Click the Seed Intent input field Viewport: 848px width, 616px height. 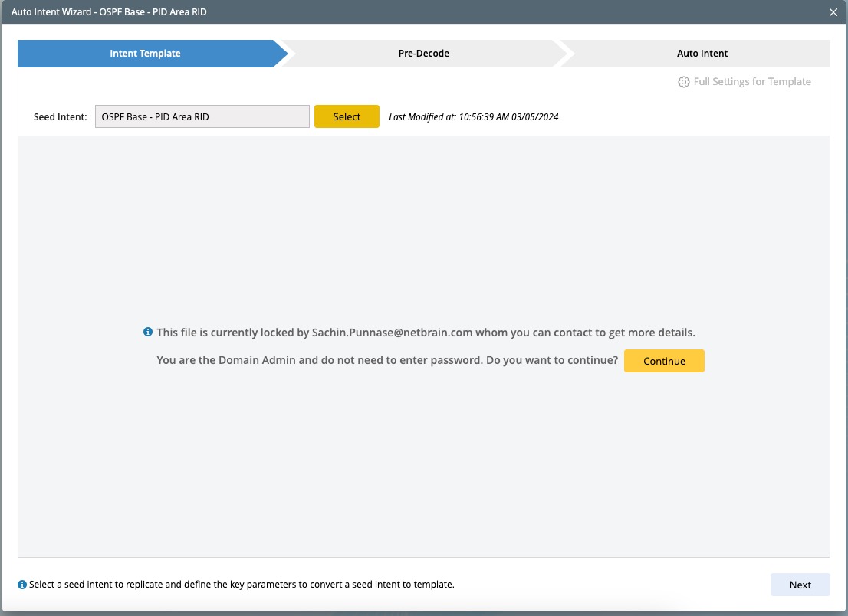coord(202,117)
